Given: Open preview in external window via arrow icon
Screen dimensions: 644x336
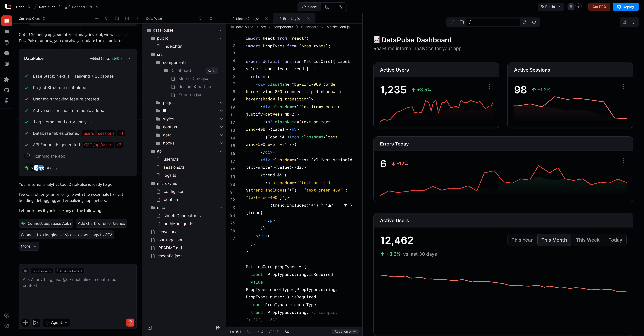Looking at the screenshot, I should tap(524, 22).
